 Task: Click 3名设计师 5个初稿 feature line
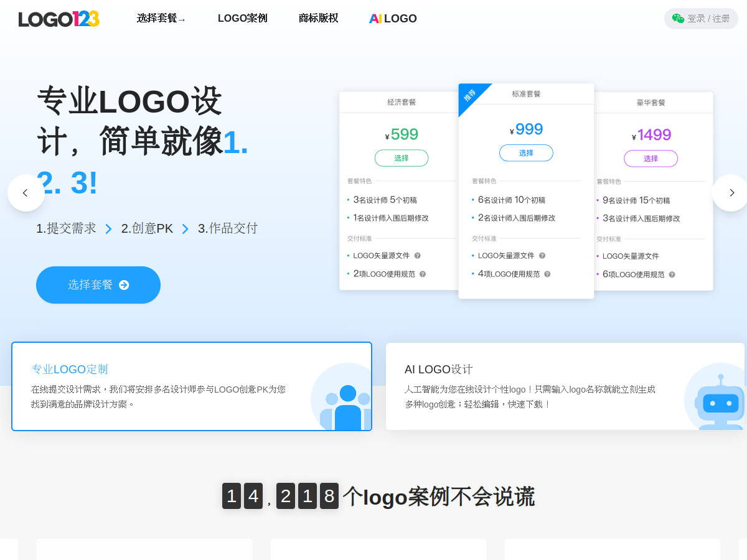click(385, 200)
